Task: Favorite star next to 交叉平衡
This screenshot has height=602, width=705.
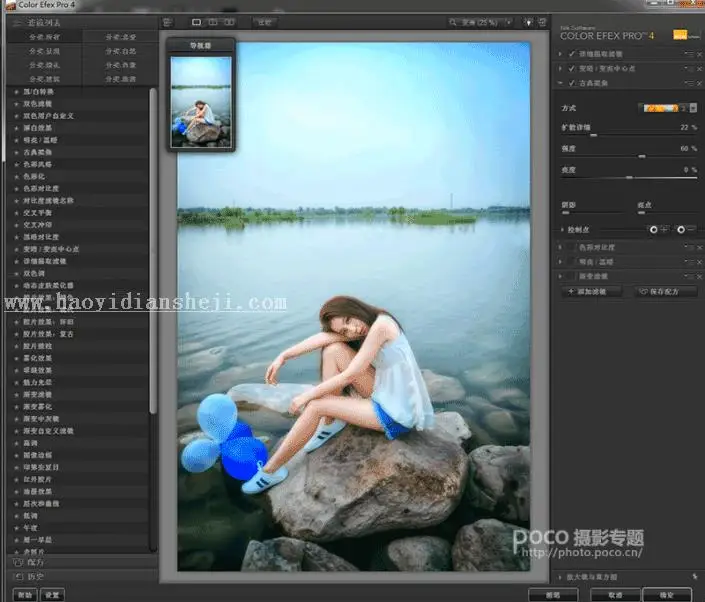Action: tap(16, 213)
